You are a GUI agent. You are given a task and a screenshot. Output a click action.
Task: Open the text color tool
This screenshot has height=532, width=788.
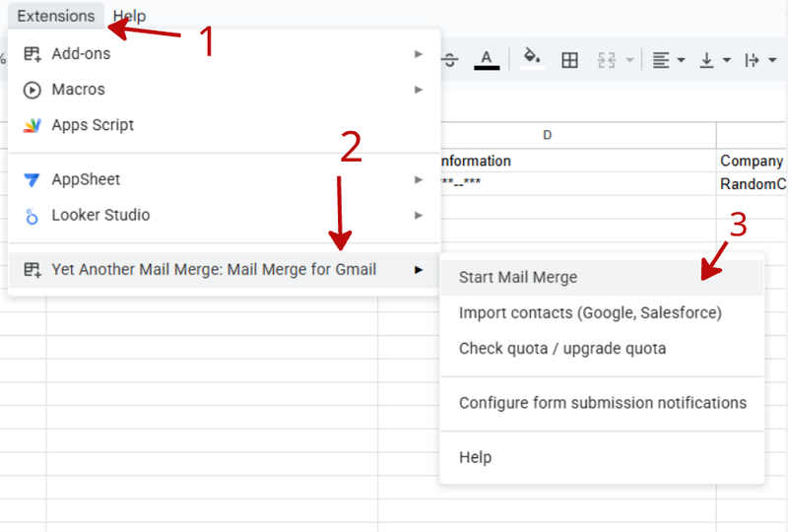487,60
